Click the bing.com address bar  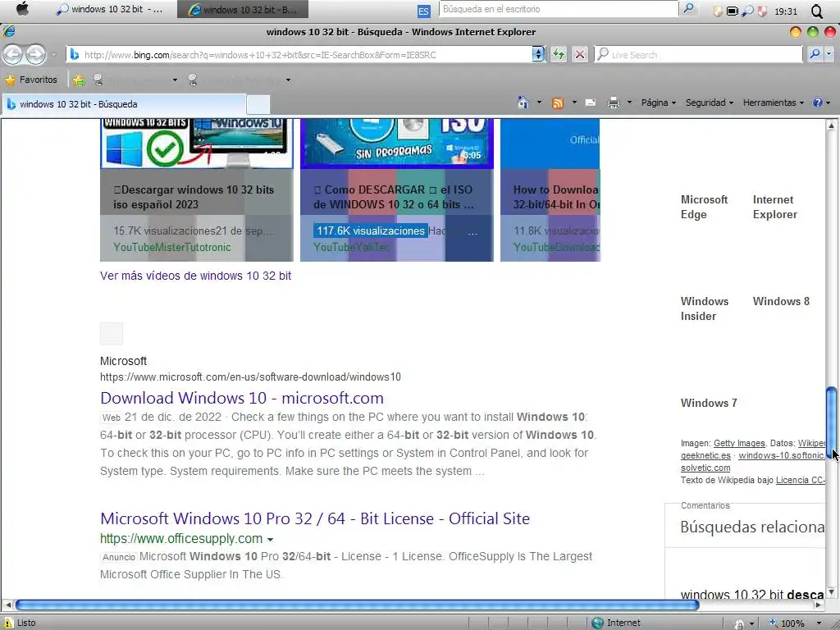click(300, 55)
